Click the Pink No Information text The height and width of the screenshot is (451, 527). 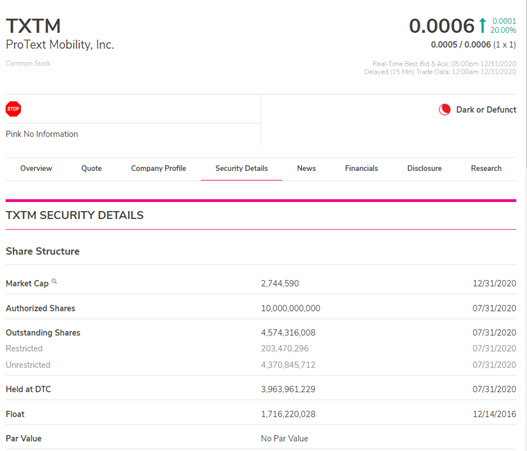tap(42, 134)
